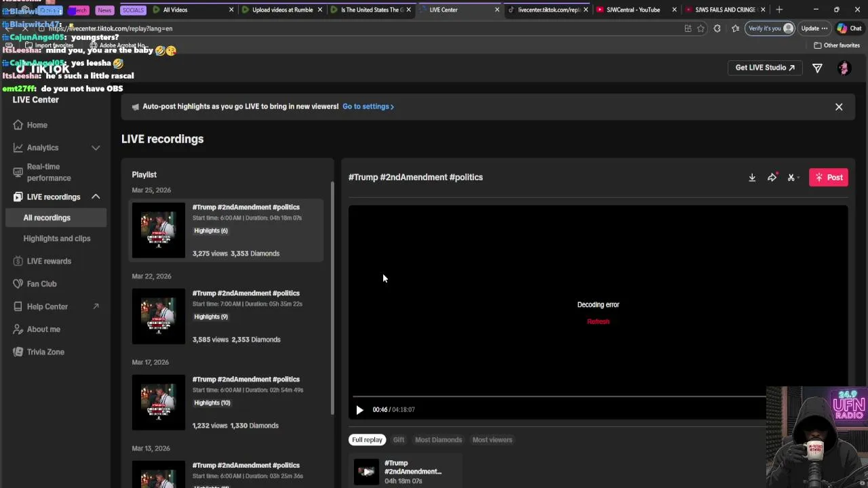Close the All Videos browser tab
This screenshot has height=488, width=868.
click(231, 9)
